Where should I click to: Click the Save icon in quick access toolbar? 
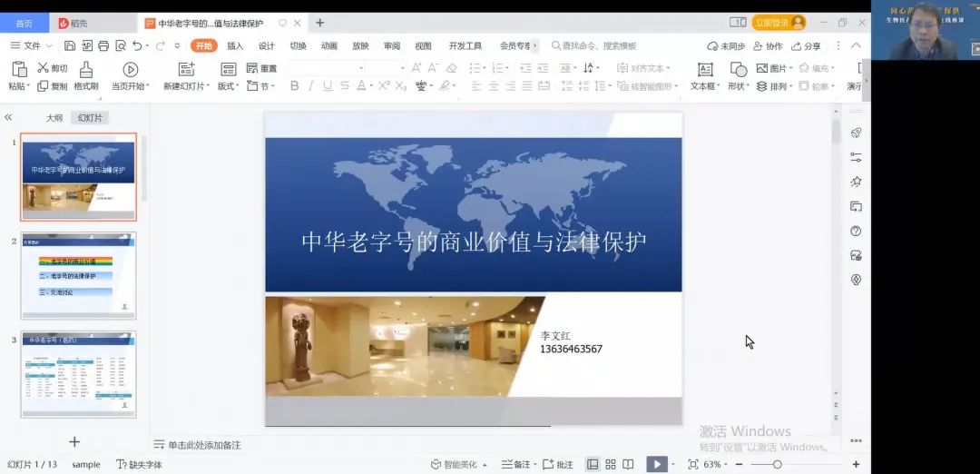(x=70, y=46)
